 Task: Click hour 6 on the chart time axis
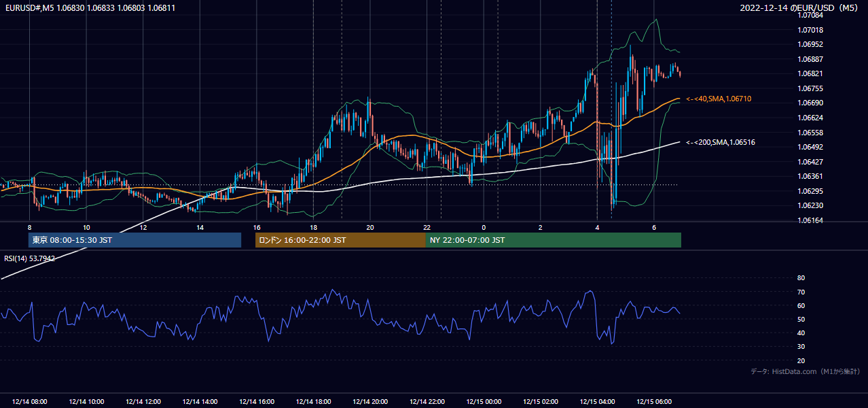click(654, 227)
